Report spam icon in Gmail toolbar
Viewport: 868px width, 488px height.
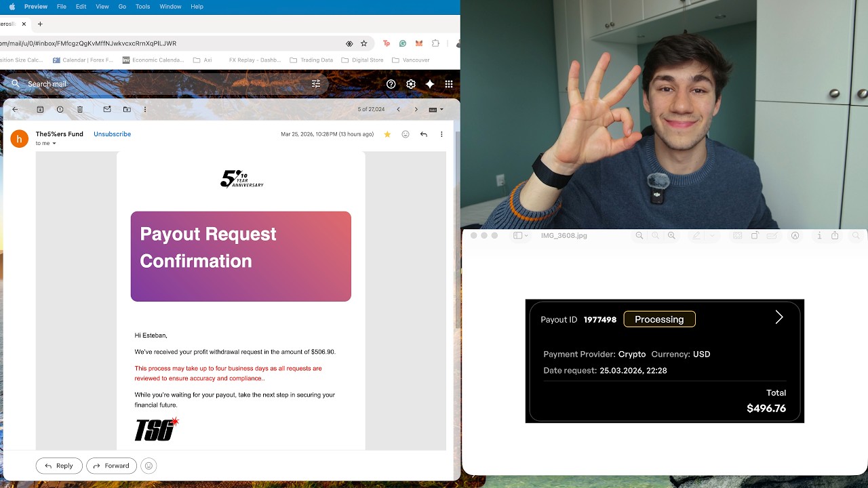(60, 109)
